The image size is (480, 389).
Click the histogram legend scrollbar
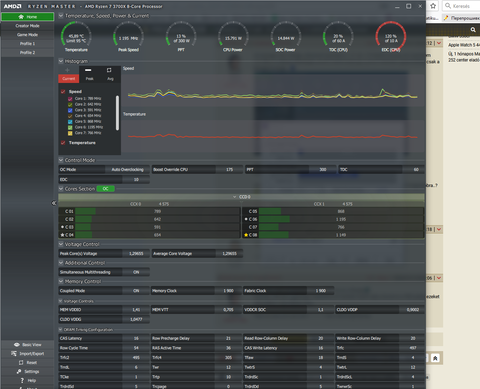pyautogui.click(x=117, y=113)
